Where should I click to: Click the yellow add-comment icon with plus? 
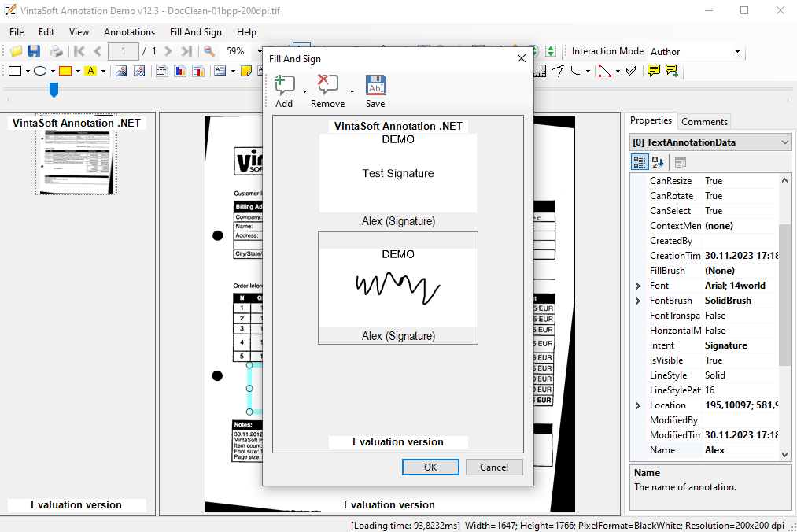672,71
